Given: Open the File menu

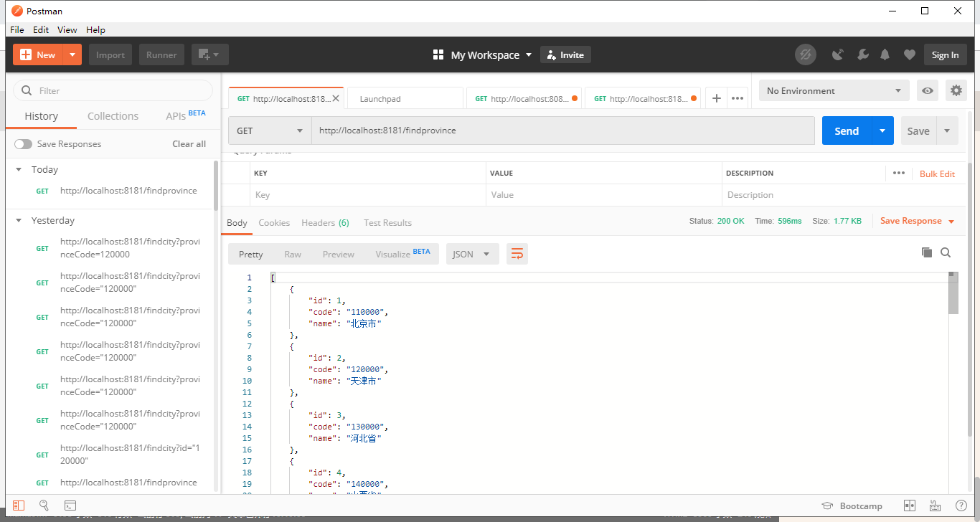Looking at the screenshot, I should click(17, 29).
